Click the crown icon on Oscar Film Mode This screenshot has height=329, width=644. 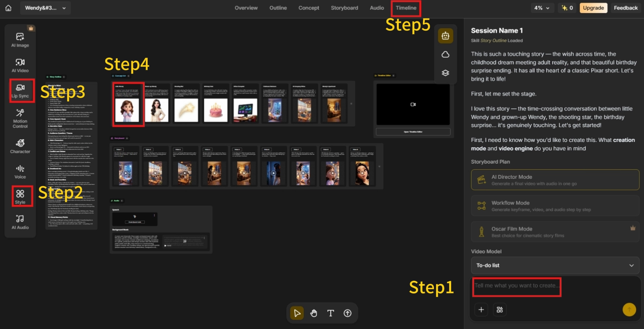[x=633, y=228]
